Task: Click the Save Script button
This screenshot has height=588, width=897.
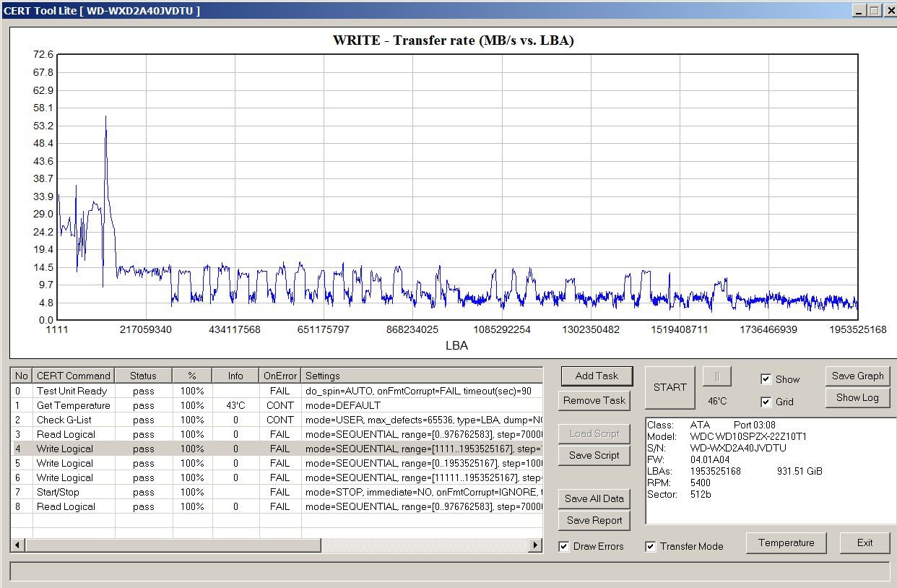Action: (x=594, y=455)
